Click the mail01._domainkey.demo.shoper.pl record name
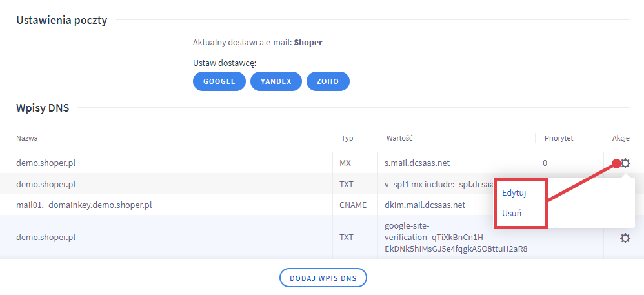This screenshot has height=295, width=644. click(x=84, y=205)
